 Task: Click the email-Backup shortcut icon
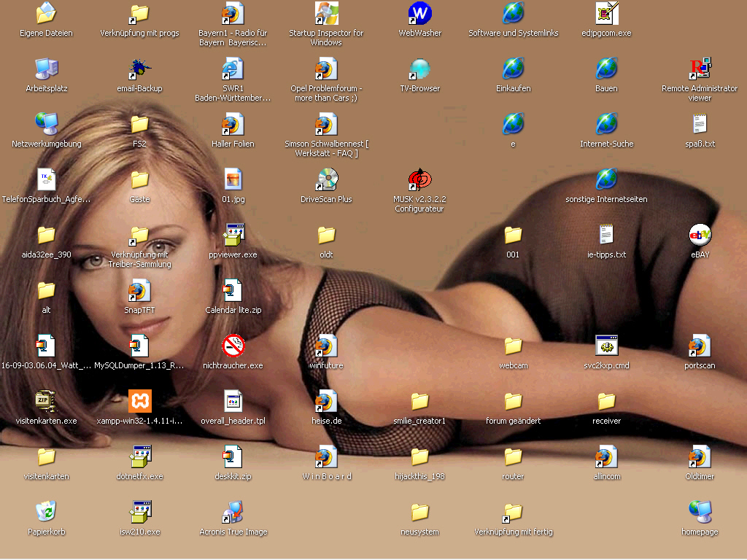tap(139, 70)
